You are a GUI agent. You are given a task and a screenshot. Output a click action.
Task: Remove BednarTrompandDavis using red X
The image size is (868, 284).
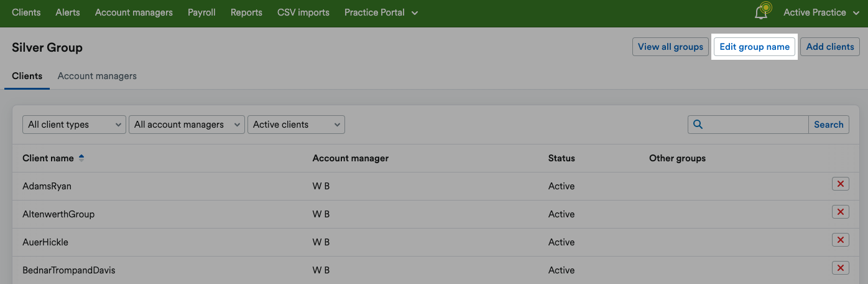pos(840,268)
